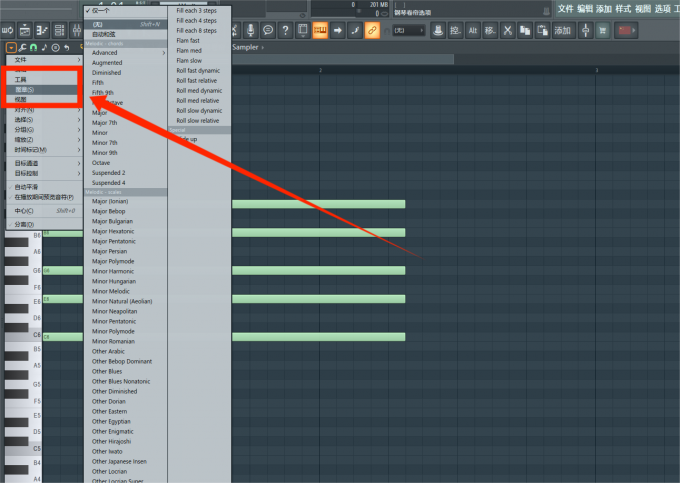The image size is (680, 483).
Task: Click the undo arrow icon in piano roll
Action: 67,47
